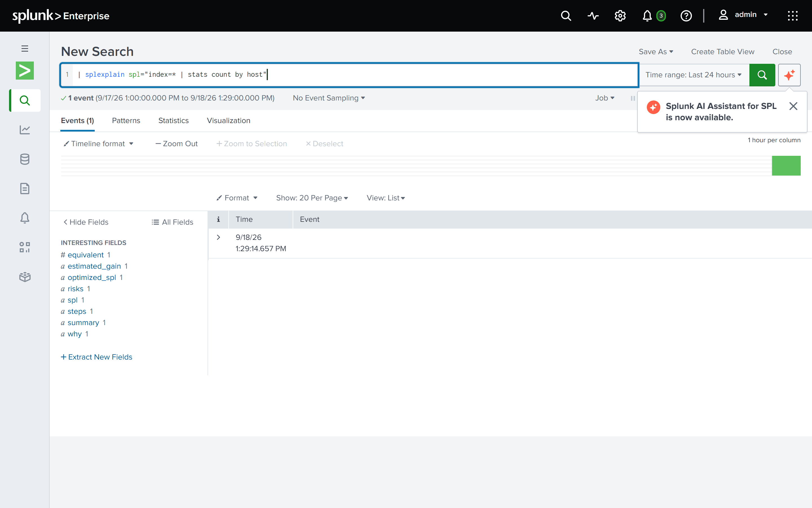Switch to the Visualization tab

tap(228, 121)
